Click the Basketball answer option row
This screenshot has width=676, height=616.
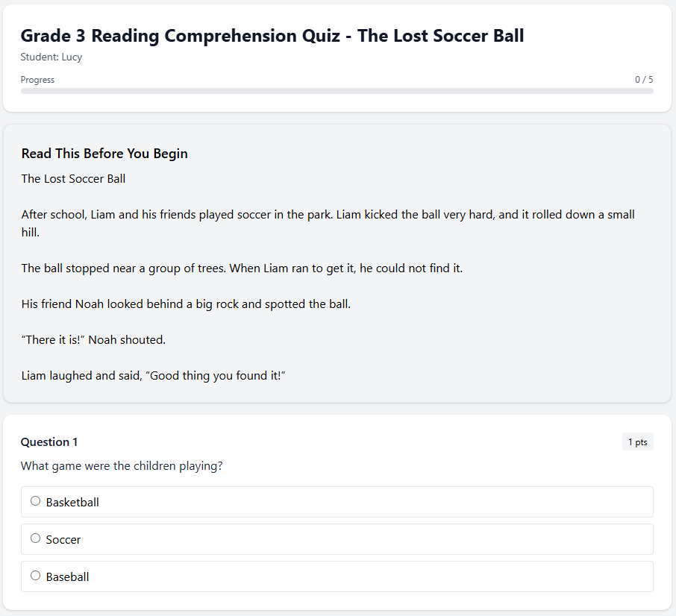tap(337, 501)
